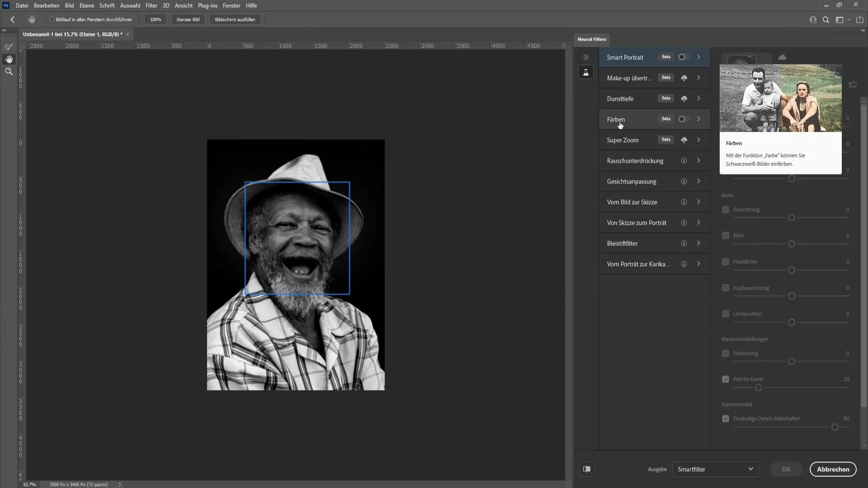Show info for Vom Porträt zur Karikatur
This screenshot has width=868, height=488.
tap(684, 264)
